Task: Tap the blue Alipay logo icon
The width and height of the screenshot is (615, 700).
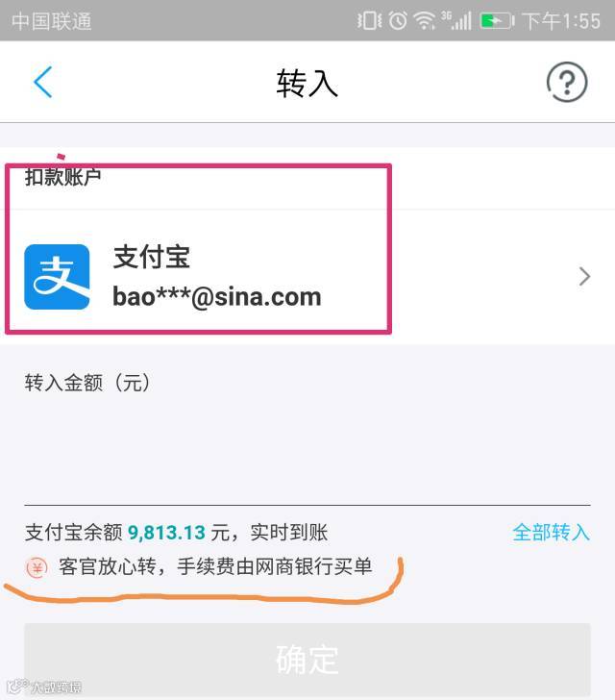Action: click(x=57, y=277)
